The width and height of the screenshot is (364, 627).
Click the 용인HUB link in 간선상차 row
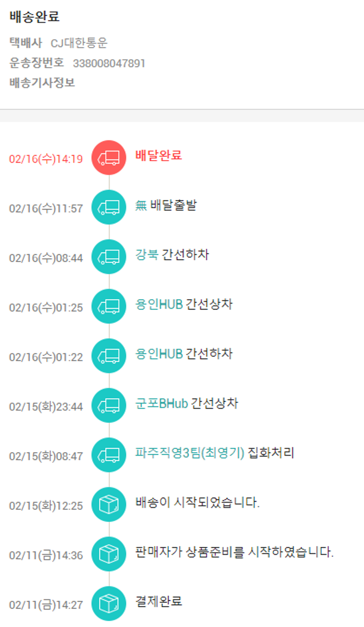159,305
